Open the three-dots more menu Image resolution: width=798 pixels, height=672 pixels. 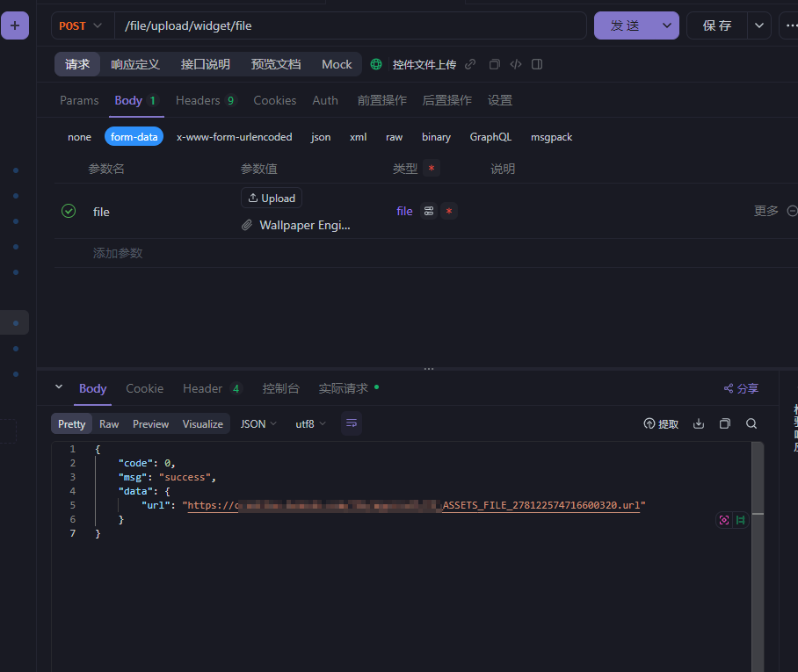point(790,25)
